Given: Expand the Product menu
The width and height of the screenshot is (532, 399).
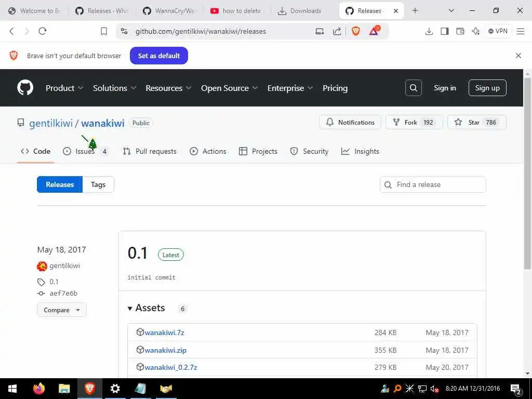Looking at the screenshot, I should click(x=64, y=88).
